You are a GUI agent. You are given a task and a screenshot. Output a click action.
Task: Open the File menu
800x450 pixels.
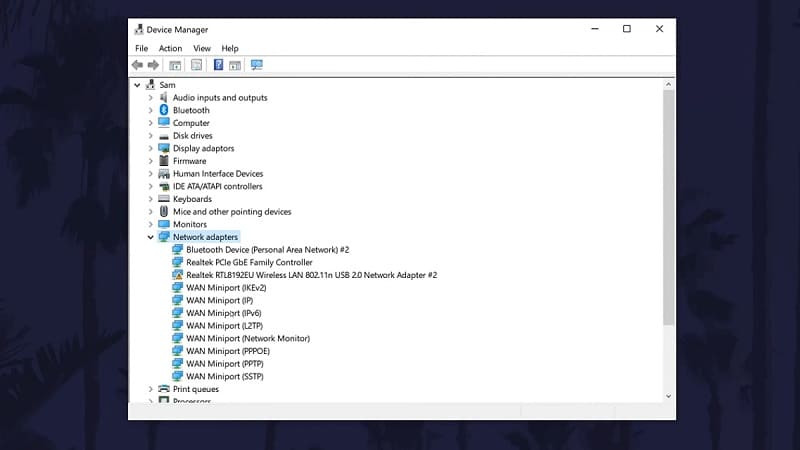coord(141,48)
